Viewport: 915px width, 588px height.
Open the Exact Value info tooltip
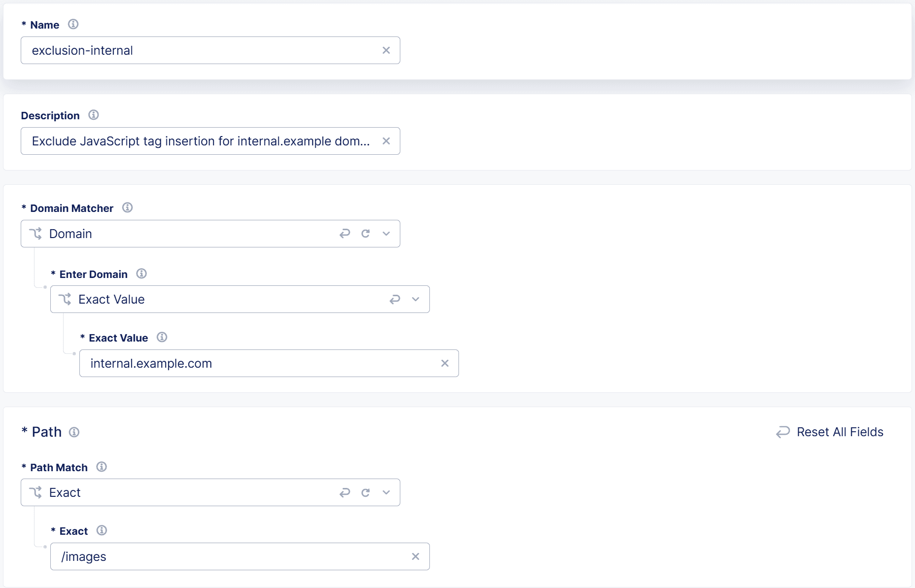(161, 337)
